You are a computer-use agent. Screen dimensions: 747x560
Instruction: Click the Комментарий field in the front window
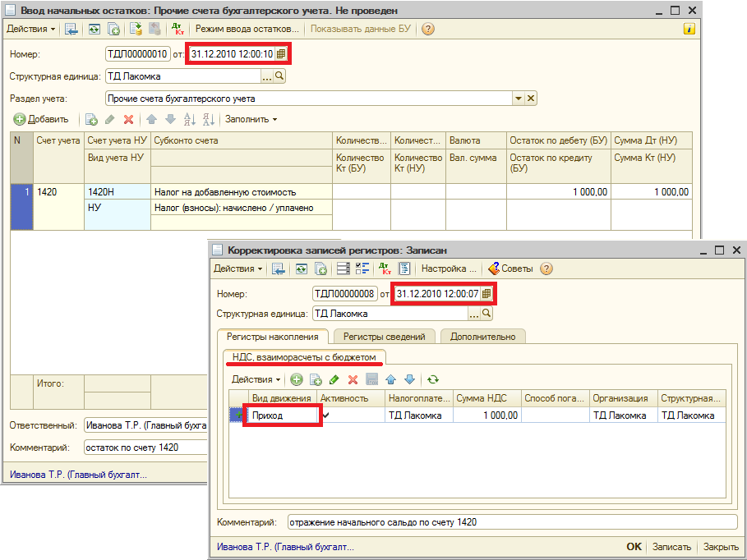511,522
